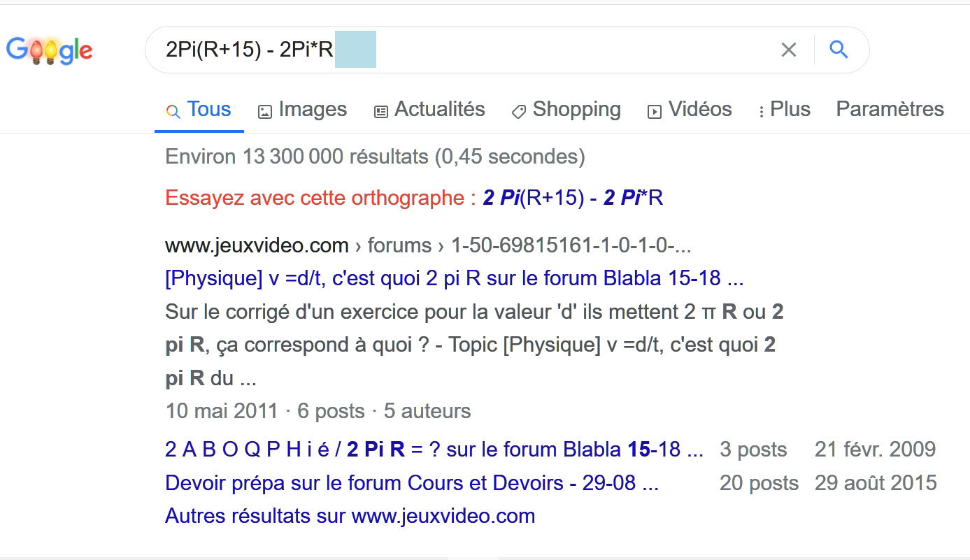Open the Plus menu
The height and width of the screenshot is (560, 970).
click(x=790, y=110)
